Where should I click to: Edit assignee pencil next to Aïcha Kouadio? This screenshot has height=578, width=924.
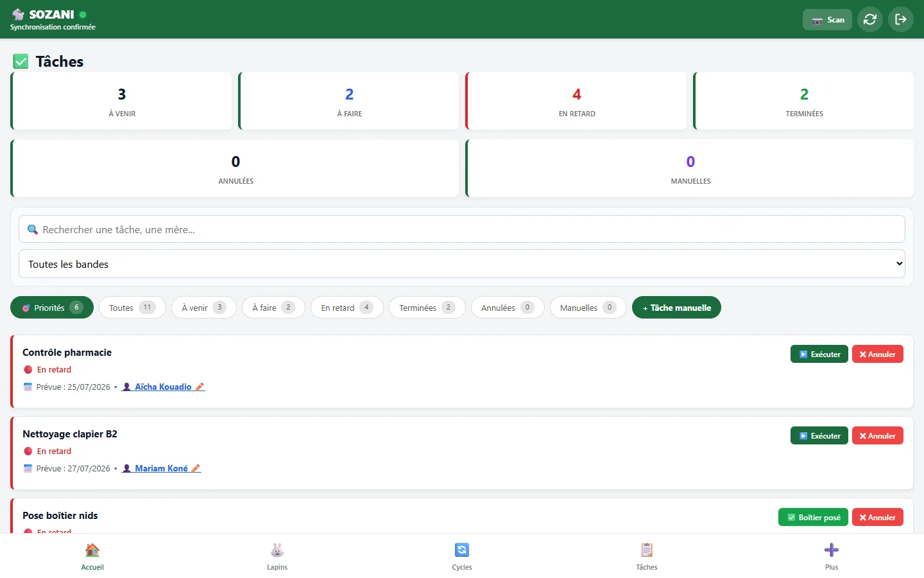point(200,387)
